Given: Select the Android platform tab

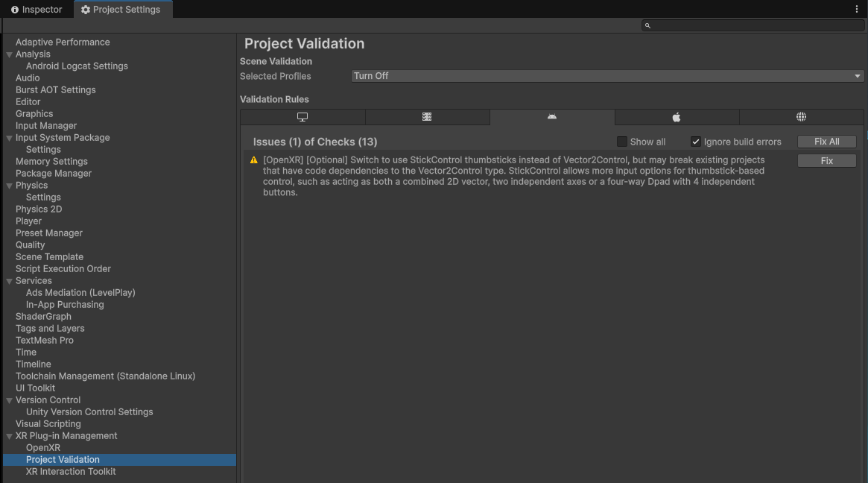Looking at the screenshot, I should (552, 117).
